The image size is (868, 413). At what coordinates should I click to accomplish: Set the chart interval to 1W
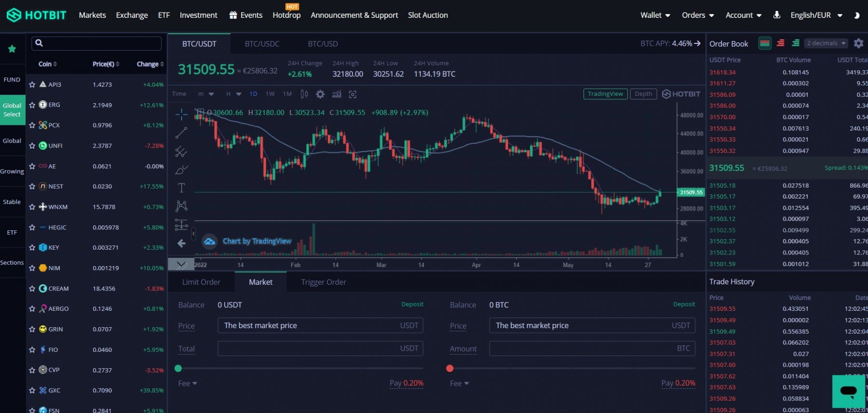point(270,94)
